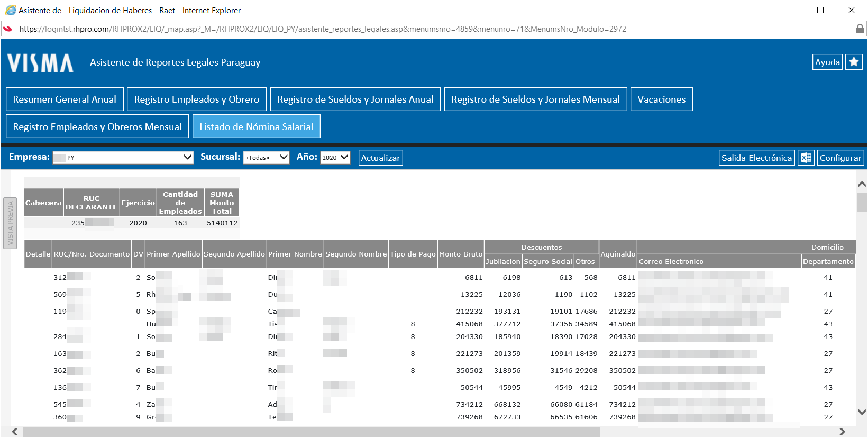The image size is (868, 438).
Task: Click the Actualizar button
Action: [380, 158]
